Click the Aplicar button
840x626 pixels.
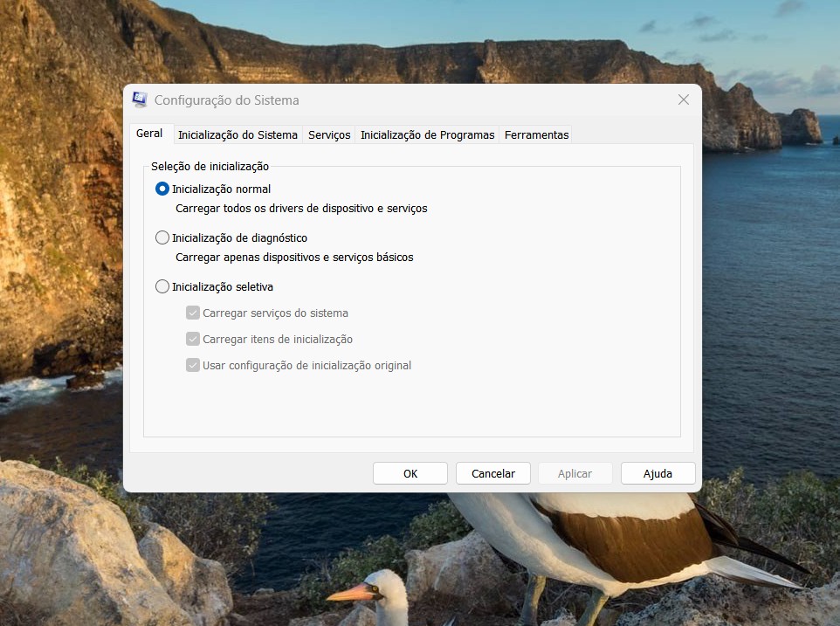575,473
